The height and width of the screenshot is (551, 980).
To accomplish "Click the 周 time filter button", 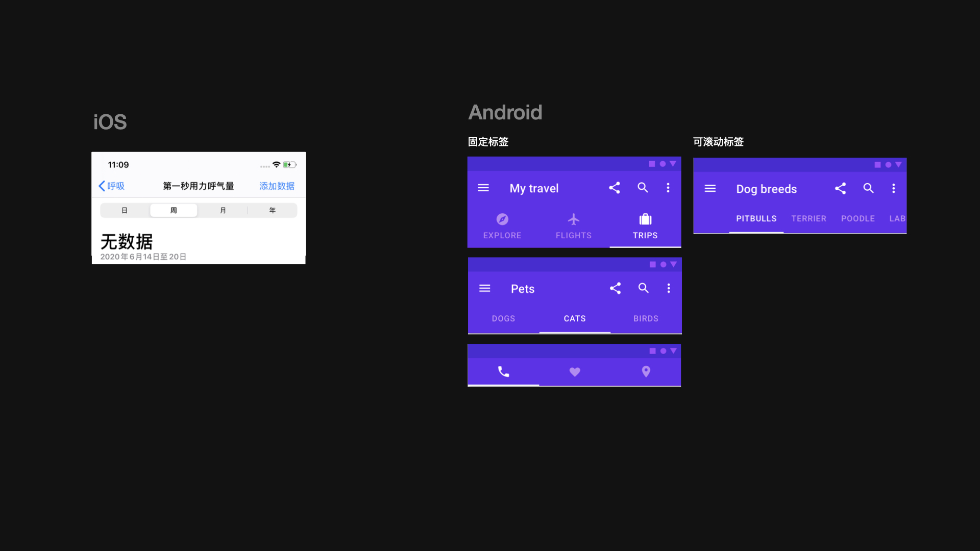I will [x=174, y=210].
